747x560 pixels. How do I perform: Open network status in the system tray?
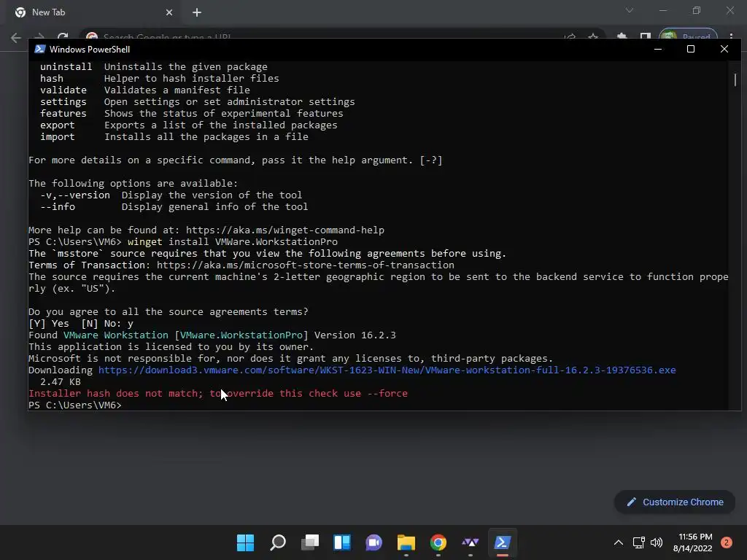(x=638, y=542)
